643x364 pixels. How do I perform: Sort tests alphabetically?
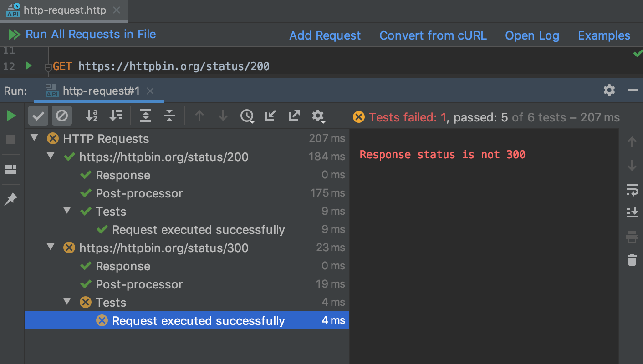click(92, 116)
